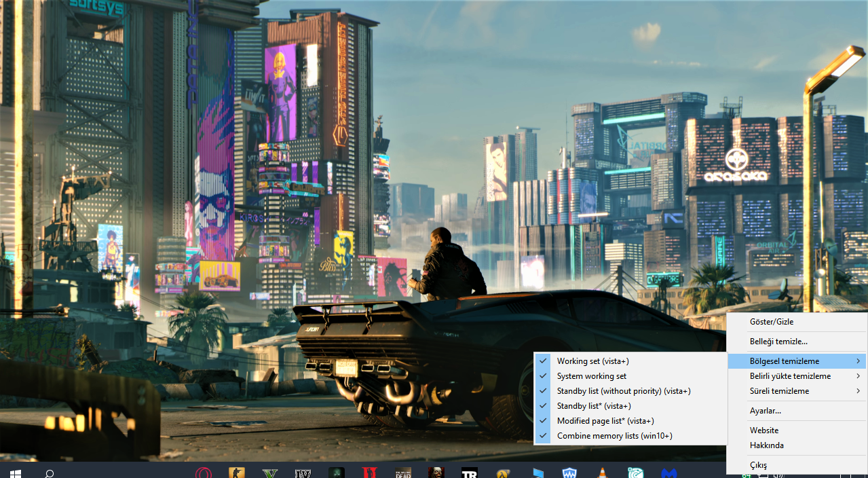Viewport: 868px width, 478px height.
Task: Launch VLC media player cone icon
Action: click(603, 473)
